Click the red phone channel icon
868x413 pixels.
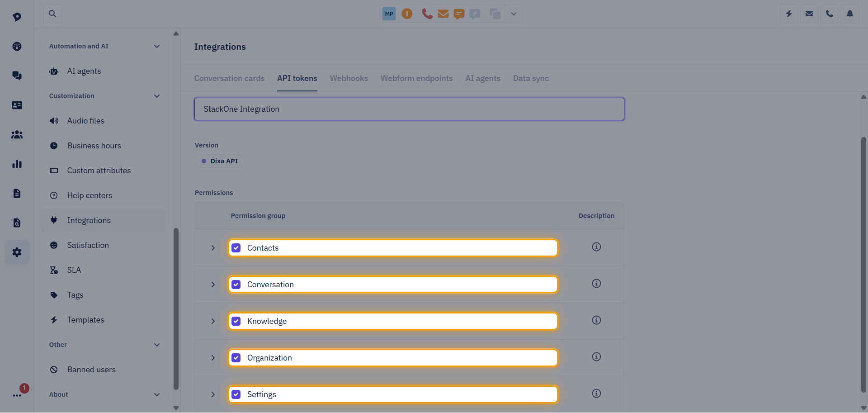[427, 14]
